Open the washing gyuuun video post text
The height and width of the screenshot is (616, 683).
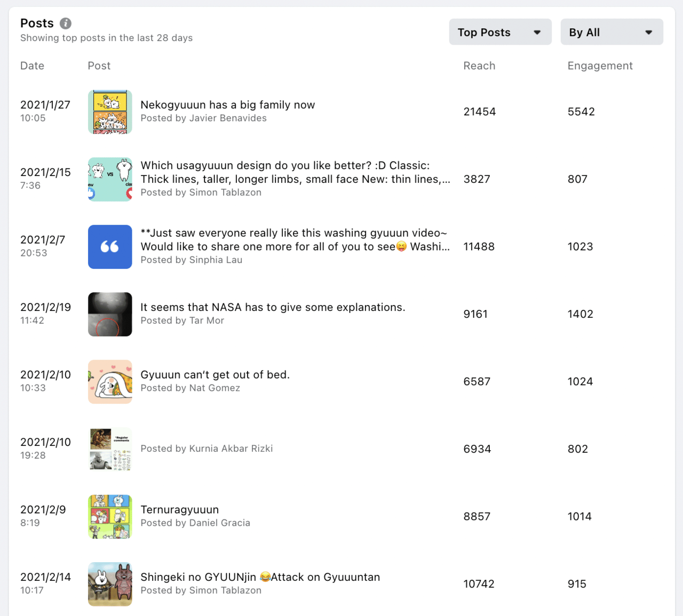[x=294, y=239]
